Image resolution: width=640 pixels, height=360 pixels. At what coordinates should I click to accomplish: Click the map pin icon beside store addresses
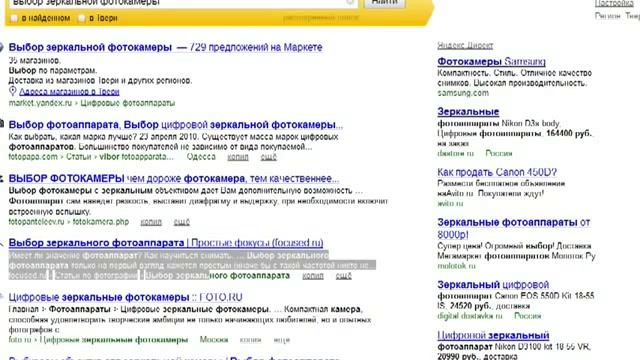tap(13, 91)
